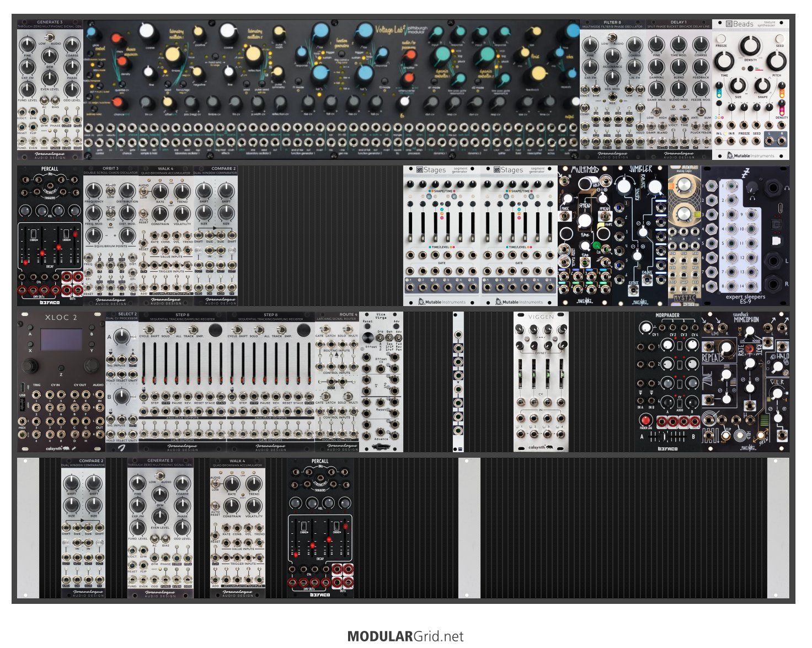Select the Walk 4 module in the bottom row
This screenshot has width=812, height=648.
click(238, 528)
